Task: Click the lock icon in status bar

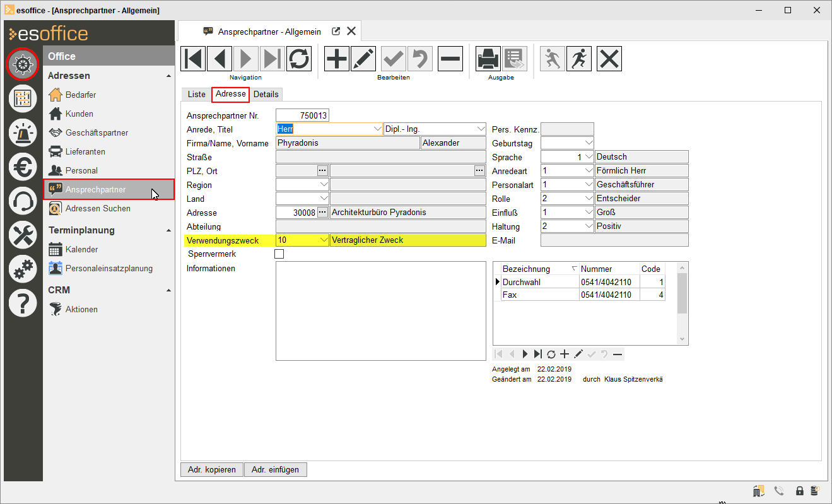Action: click(x=800, y=491)
